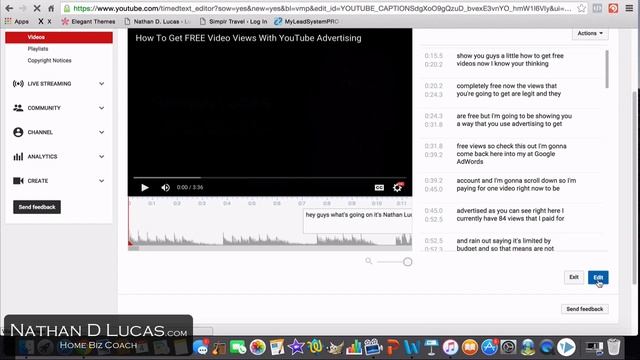Open FaceTime from the dock
Screen dimensions: 640x360
pyautogui.click(x=238, y=347)
